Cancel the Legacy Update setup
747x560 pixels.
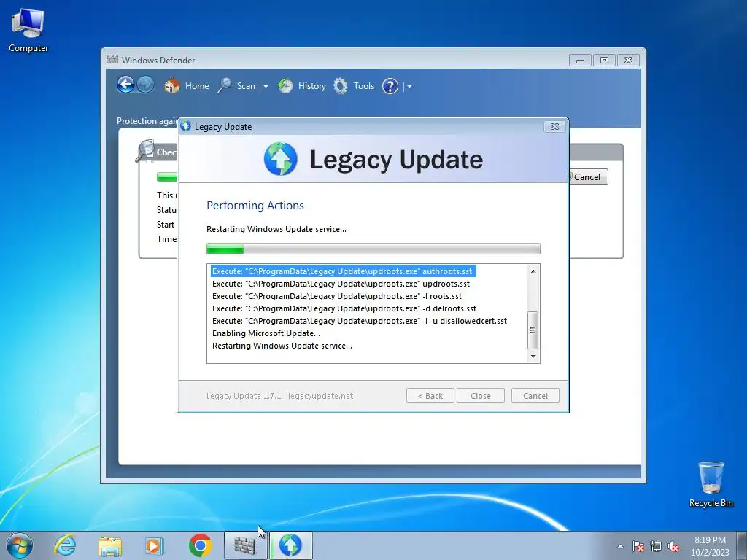point(535,396)
